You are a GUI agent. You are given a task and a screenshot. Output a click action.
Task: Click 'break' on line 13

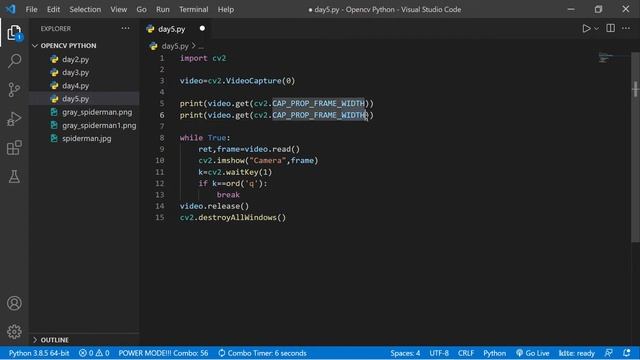228,195
